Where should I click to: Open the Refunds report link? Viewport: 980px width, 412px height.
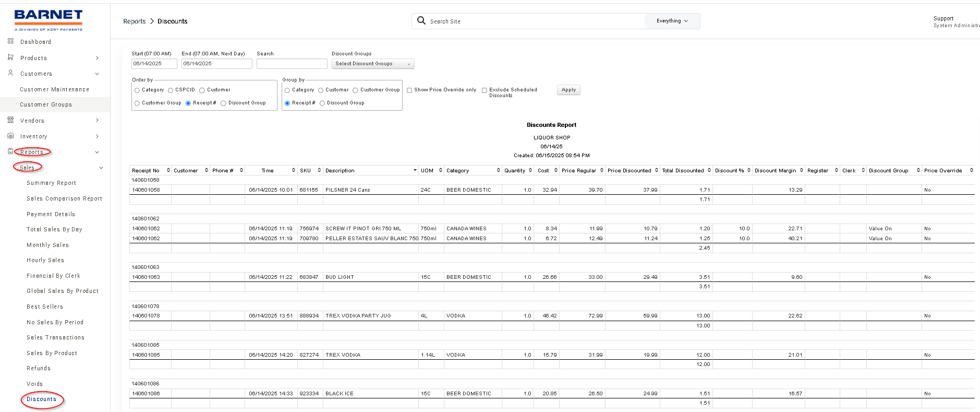tap(39, 368)
